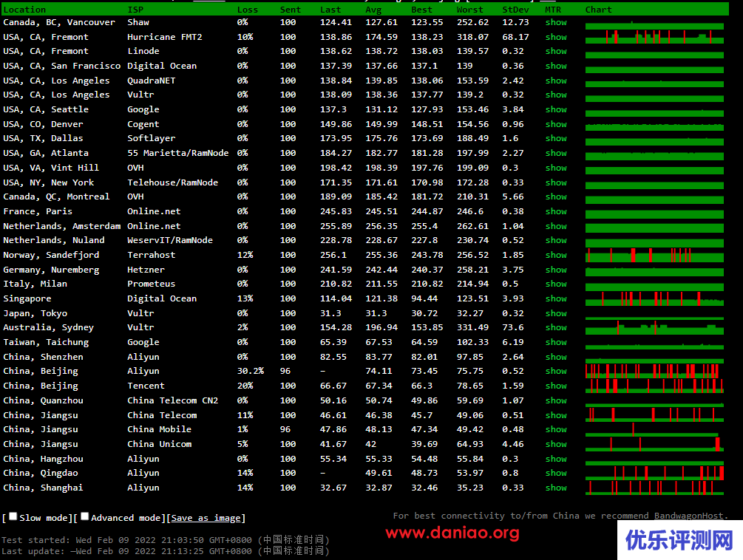Click the Sydney Vultr latency chart

654,327
